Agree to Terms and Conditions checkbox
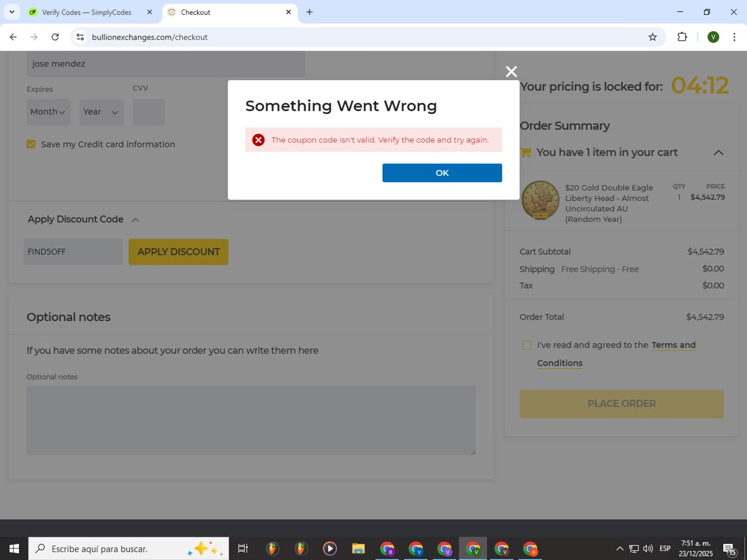747x560 pixels. click(526, 345)
